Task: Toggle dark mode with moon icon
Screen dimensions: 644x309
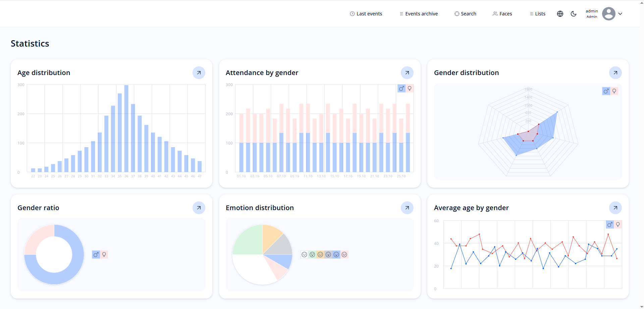Action: coord(574,14)
